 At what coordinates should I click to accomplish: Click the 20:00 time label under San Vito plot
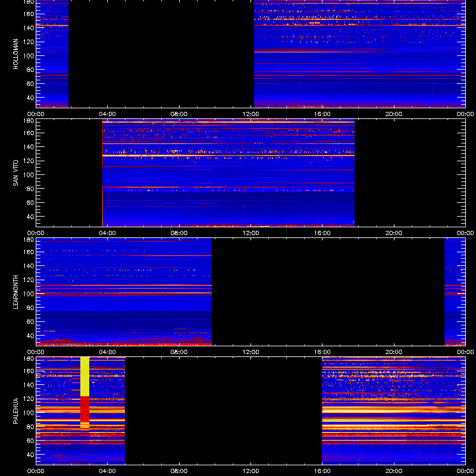(x=394, y=233)
